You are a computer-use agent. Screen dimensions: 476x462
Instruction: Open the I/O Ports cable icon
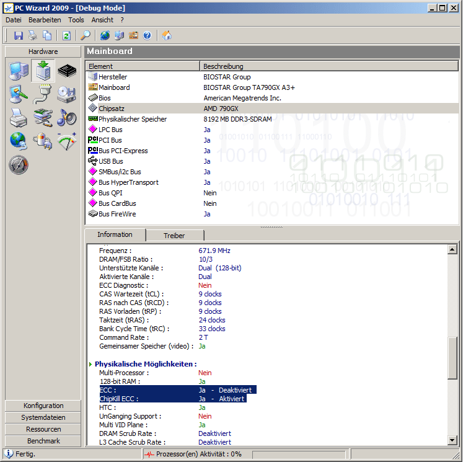(x=43, y=94)
